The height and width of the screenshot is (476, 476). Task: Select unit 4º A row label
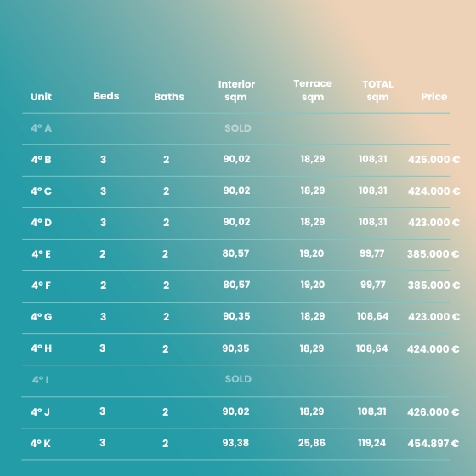(x=41, y=128)
